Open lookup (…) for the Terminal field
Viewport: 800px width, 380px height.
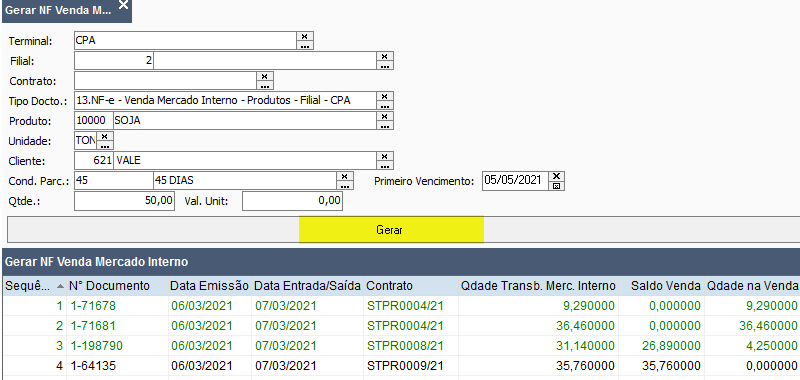pos(305,45)
